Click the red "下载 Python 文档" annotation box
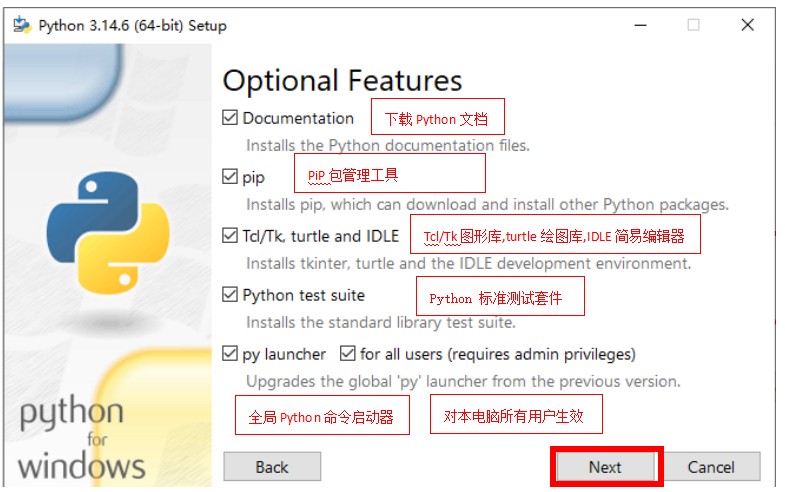The image size is (785, 492). click(438, 117)
